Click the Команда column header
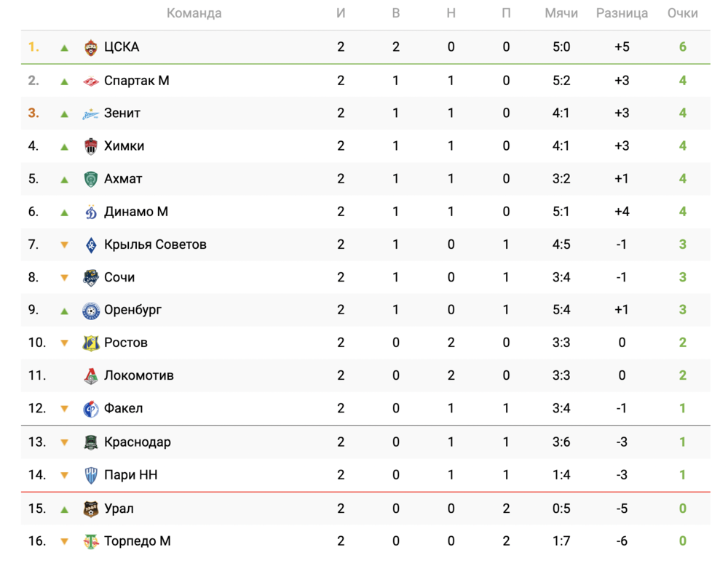 [x=194, y=13]
